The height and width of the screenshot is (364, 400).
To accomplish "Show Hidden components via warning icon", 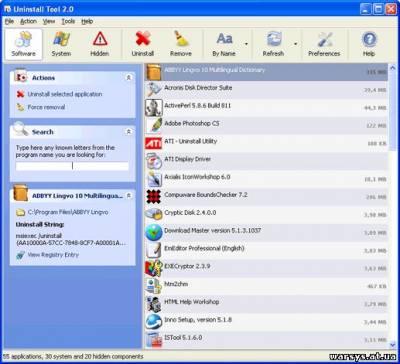I will tap(100, 39).
